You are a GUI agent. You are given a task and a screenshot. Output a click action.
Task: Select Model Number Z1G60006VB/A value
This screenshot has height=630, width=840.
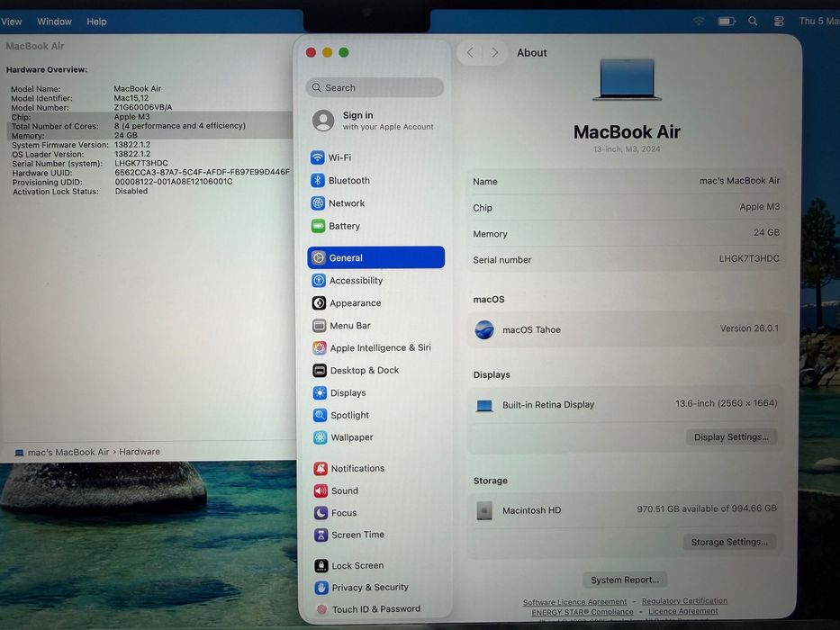click(143, 107)
